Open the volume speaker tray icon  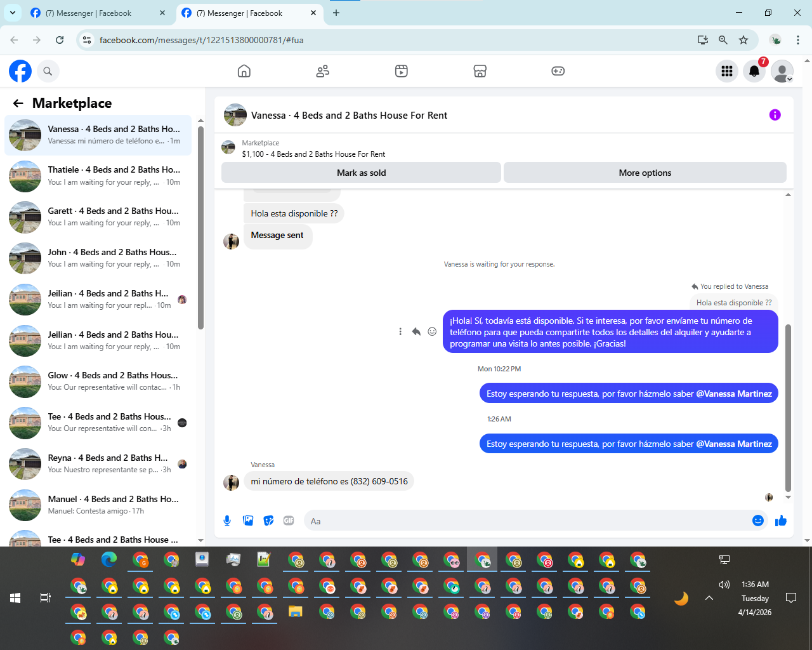coord(724,585)
